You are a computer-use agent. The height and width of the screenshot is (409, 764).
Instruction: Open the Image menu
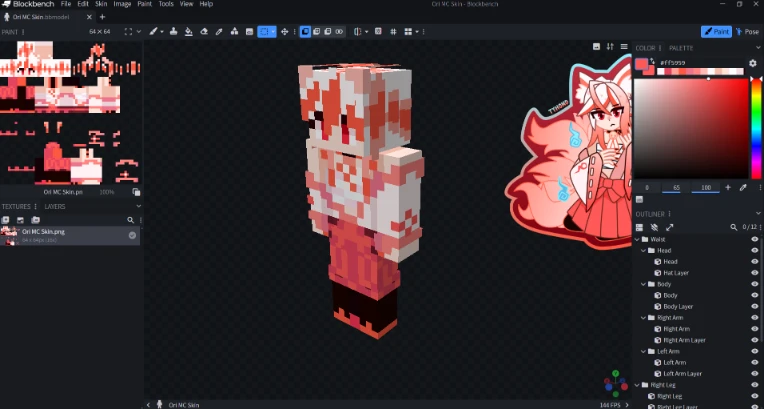(122, 4)
